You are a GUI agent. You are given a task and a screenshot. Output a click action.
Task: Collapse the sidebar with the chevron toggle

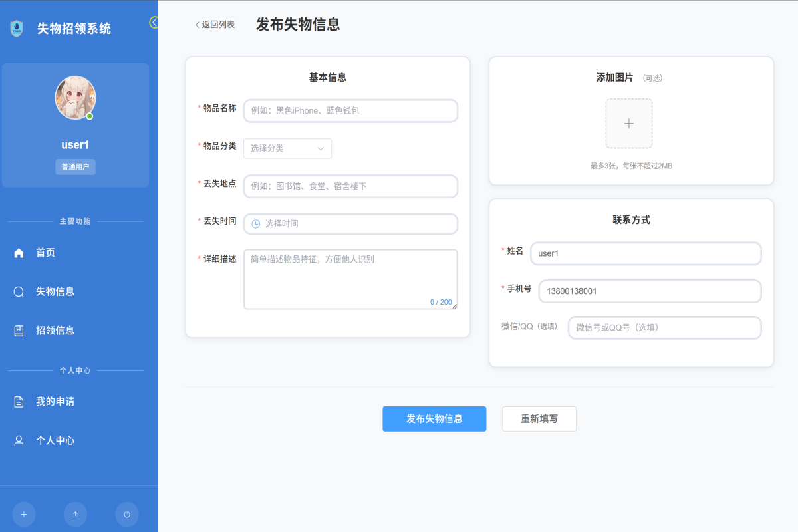point(154,21)
